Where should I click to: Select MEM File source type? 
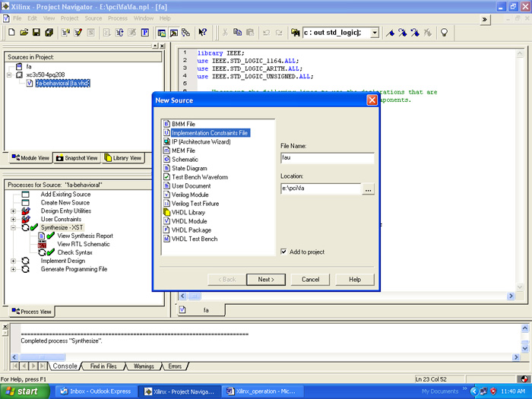coord(183,150)
